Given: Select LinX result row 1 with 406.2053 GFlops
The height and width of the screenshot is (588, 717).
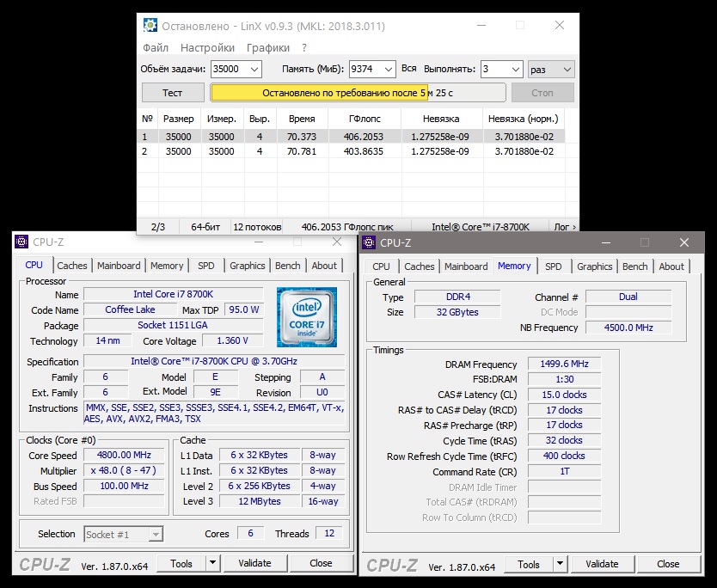Looking at the screenshot, I should [x=351, y=137].
